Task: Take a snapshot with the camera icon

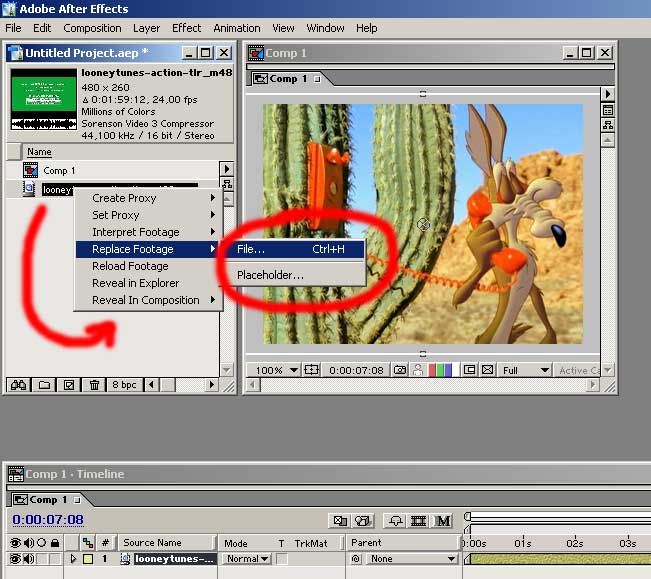Action: pyautogui.click(x=400, y=370)
